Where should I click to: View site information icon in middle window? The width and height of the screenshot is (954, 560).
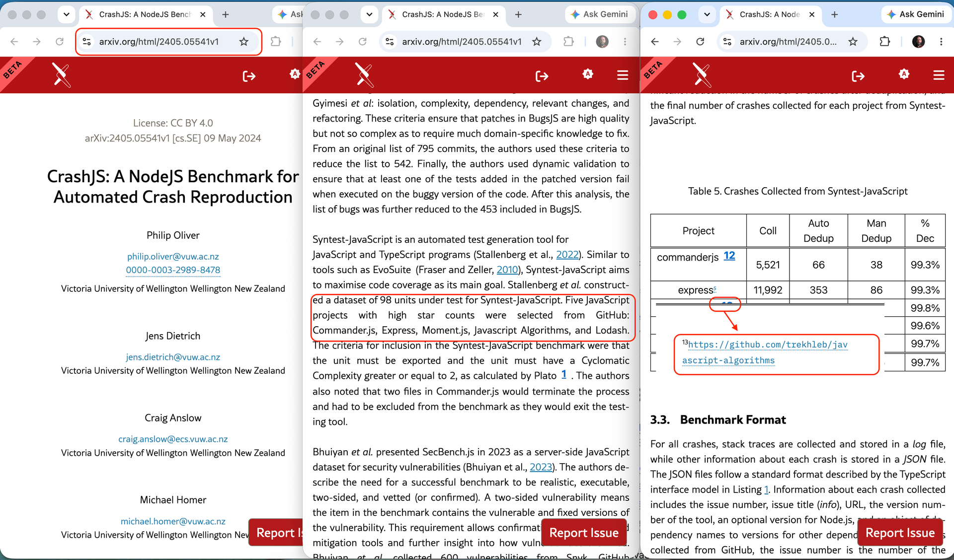390,42
